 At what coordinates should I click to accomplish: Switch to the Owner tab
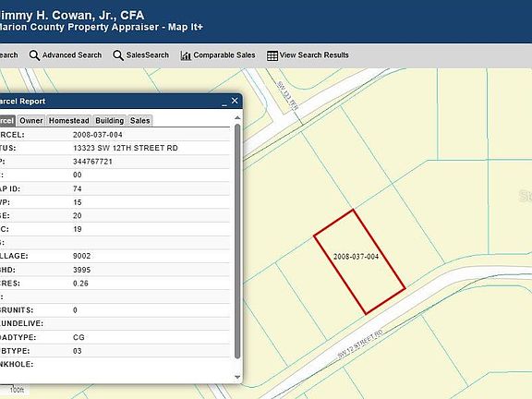click(x=31, y=121)
